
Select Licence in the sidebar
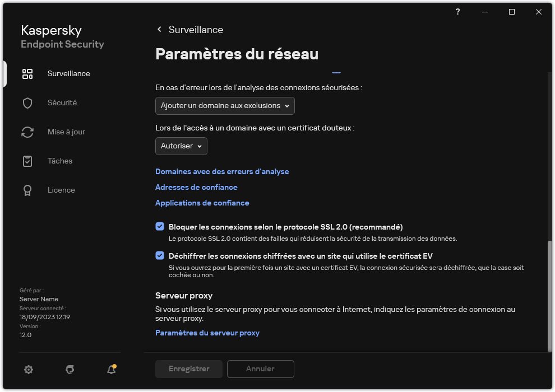pyautogui.click(x=61, y=190)
